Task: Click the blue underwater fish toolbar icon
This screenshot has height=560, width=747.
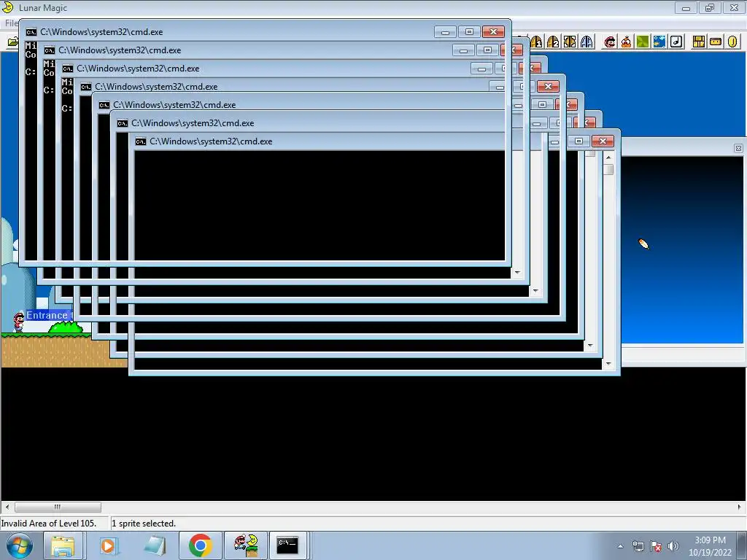Action: [x=659, y=42]
